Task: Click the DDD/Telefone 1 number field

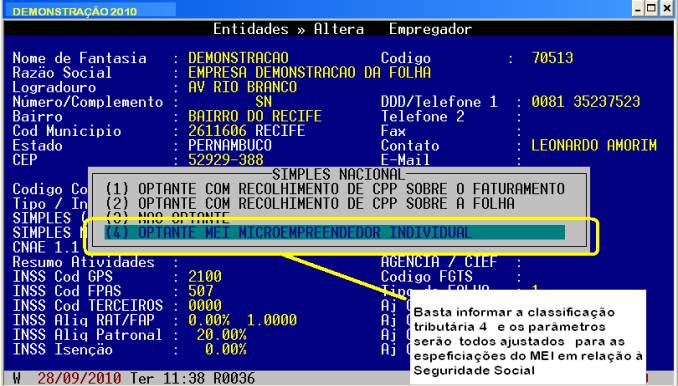Action: click(585, 102)
